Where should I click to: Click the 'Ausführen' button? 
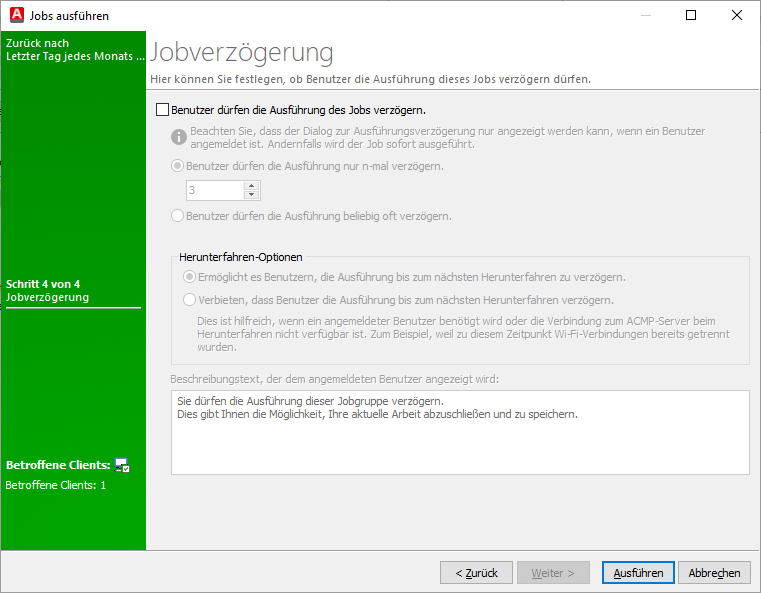(x=638, y=573)
